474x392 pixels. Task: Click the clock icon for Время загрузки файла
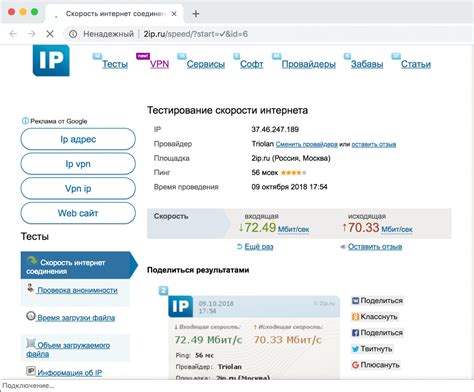coord(31,316)
